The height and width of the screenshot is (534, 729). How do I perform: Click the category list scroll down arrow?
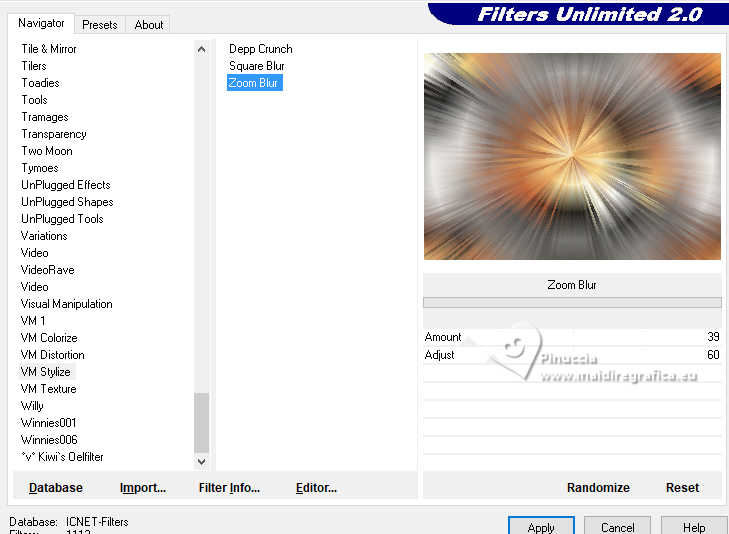pyautogui.click(x=201, y=461)
